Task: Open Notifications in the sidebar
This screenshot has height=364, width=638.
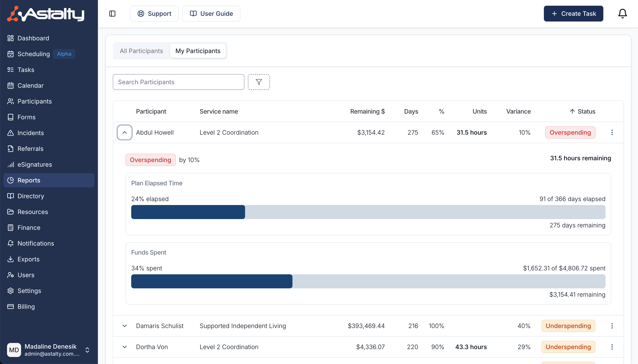Action: tap(49, 243)
